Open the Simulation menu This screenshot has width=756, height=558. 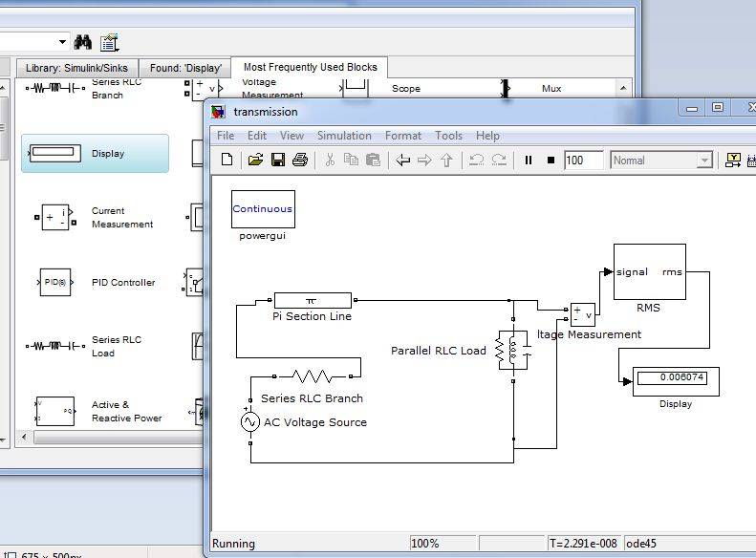click(x=344, y=136)
